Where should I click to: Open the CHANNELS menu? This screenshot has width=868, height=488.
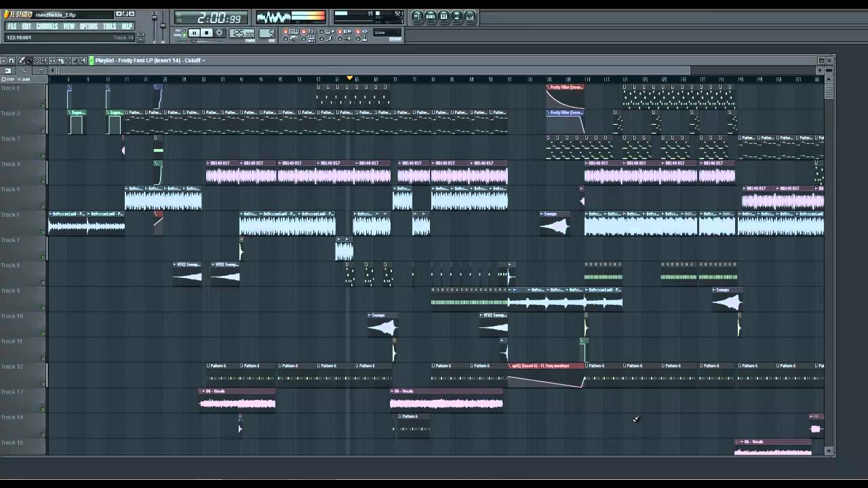(47, 26)
